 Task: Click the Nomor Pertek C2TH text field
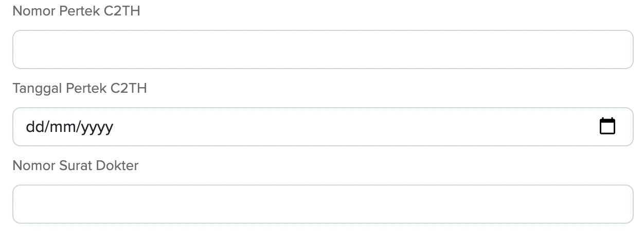323,49
